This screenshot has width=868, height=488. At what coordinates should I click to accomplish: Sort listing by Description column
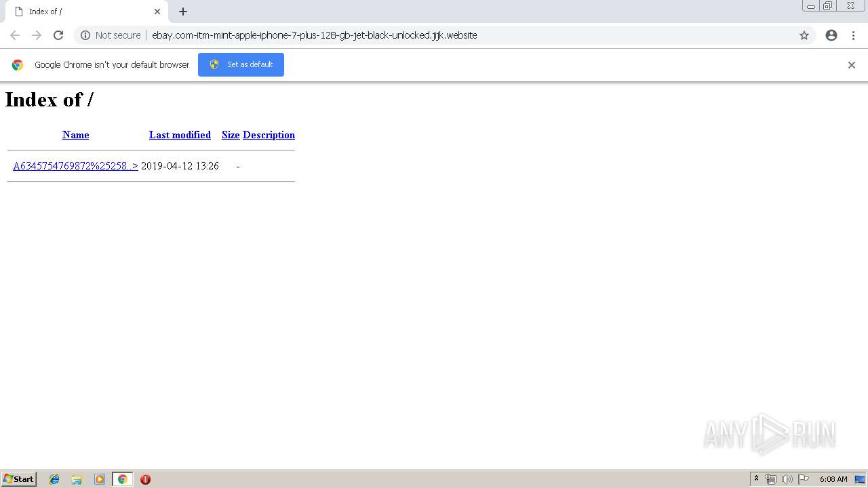click(269, 135)
